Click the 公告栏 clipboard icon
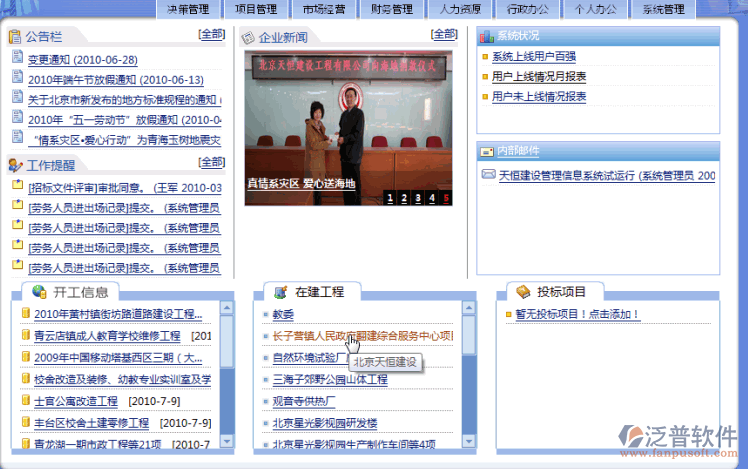Viewport: 748px width, 469px height. 15,38
